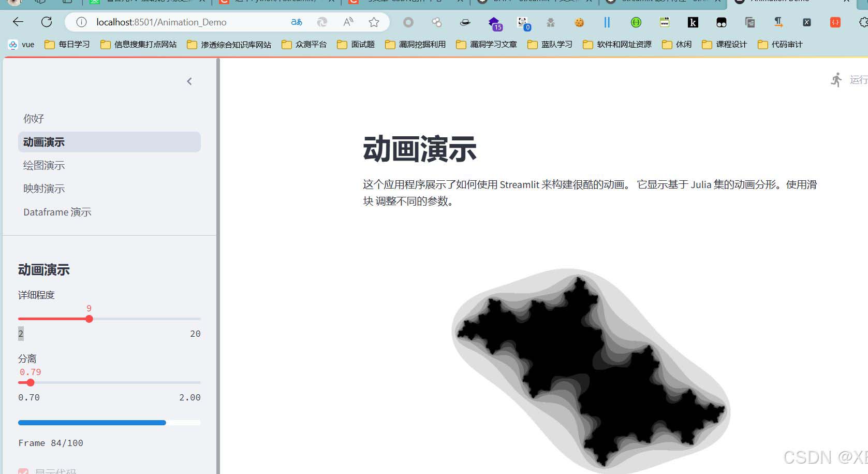
Task: Open the 你好 page in sidebar
Action: pos(109,119)
